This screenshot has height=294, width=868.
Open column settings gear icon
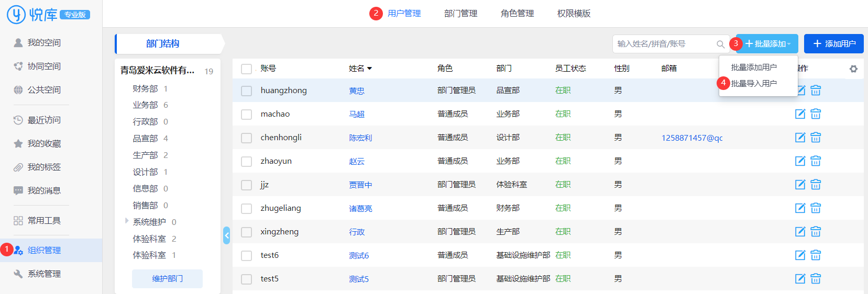point(853,69)
